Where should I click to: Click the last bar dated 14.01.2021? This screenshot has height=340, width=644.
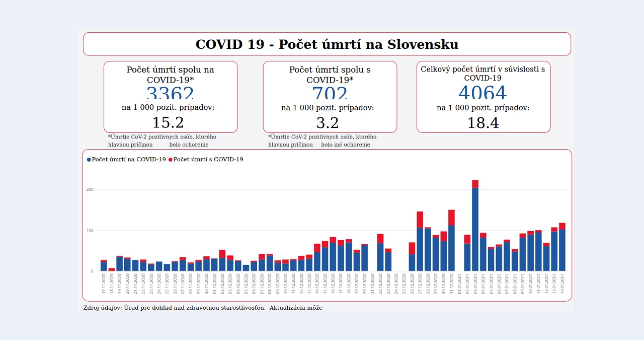tap(562, 247)
